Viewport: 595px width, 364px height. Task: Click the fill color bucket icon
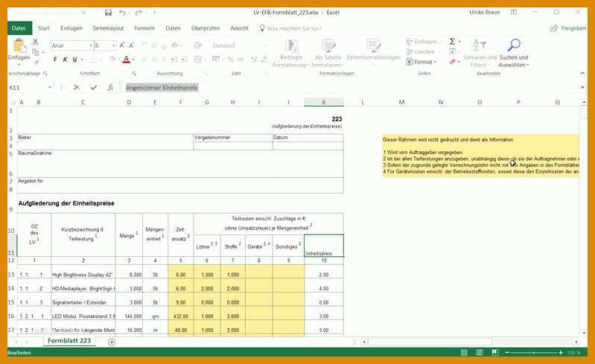point(112,60)
